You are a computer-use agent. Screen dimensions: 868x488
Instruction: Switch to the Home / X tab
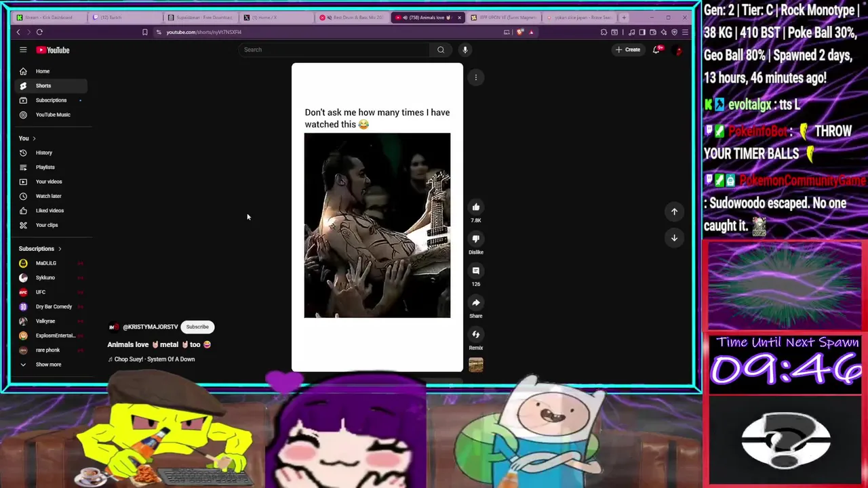tap(276, 17)
